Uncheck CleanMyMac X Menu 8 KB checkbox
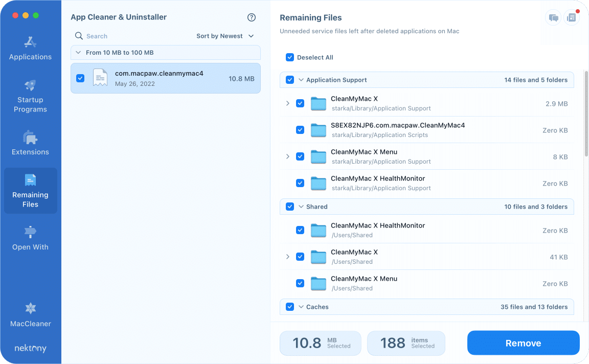The image size is (589, 364). (300, 156)
